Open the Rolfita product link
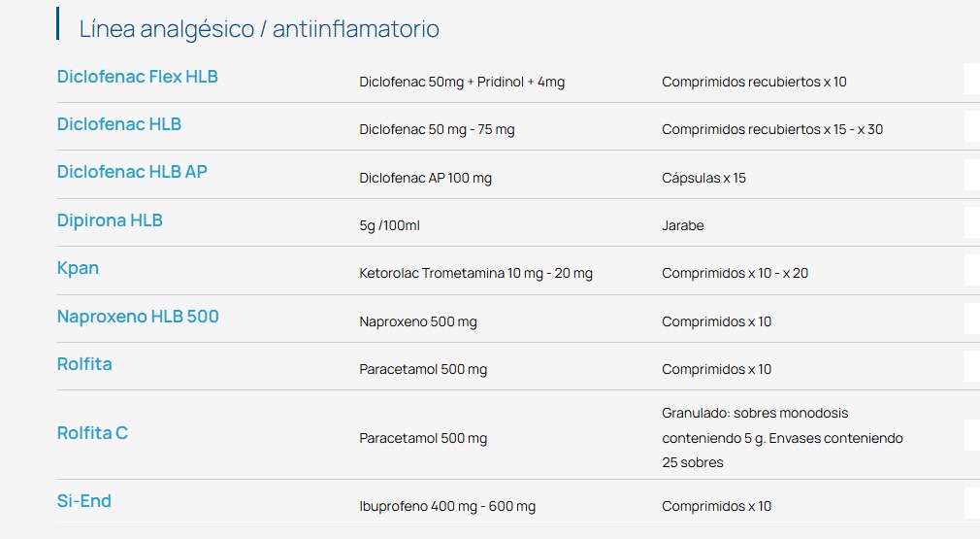Screen dimensions: 980x539 84,364
